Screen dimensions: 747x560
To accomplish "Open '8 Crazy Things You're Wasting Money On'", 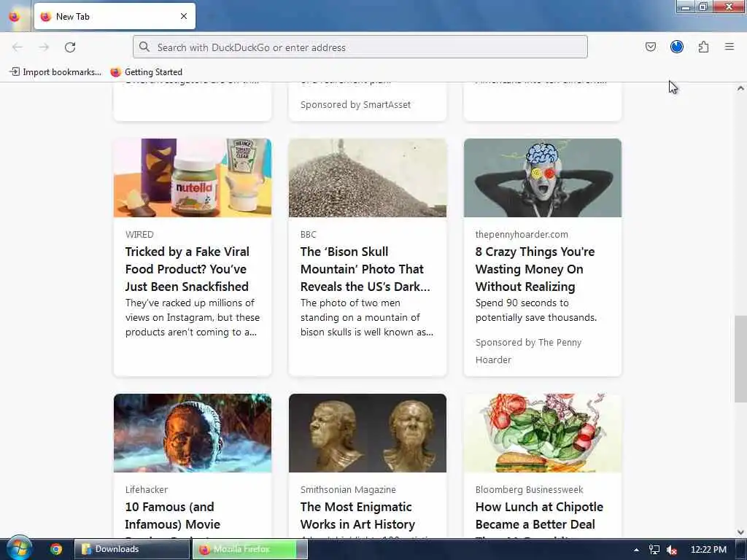I will coord(535,269).
